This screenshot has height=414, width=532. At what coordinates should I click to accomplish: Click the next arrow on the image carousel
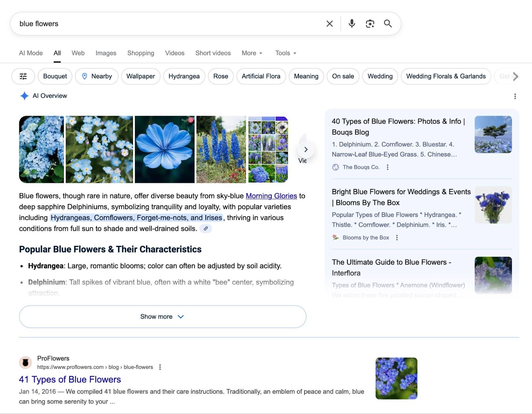click(306, 150)
